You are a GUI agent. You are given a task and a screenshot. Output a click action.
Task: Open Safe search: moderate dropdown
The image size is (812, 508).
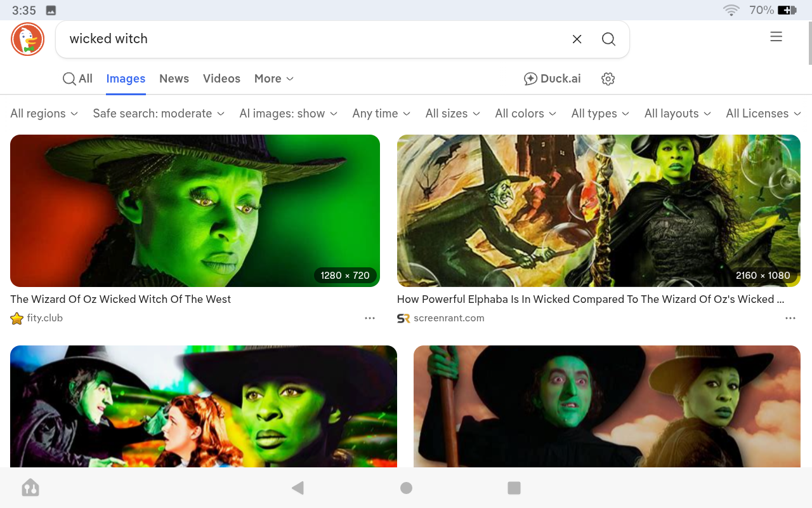tap(159, 114)
